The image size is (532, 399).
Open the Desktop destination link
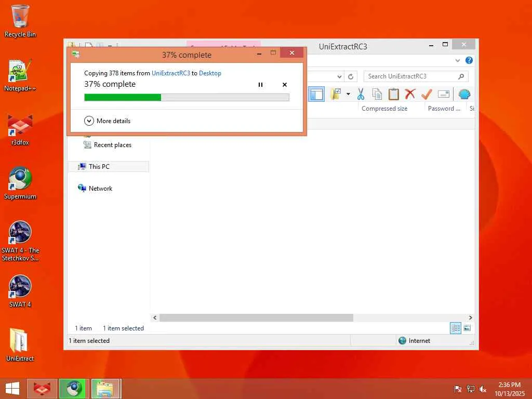pos(210,73)
